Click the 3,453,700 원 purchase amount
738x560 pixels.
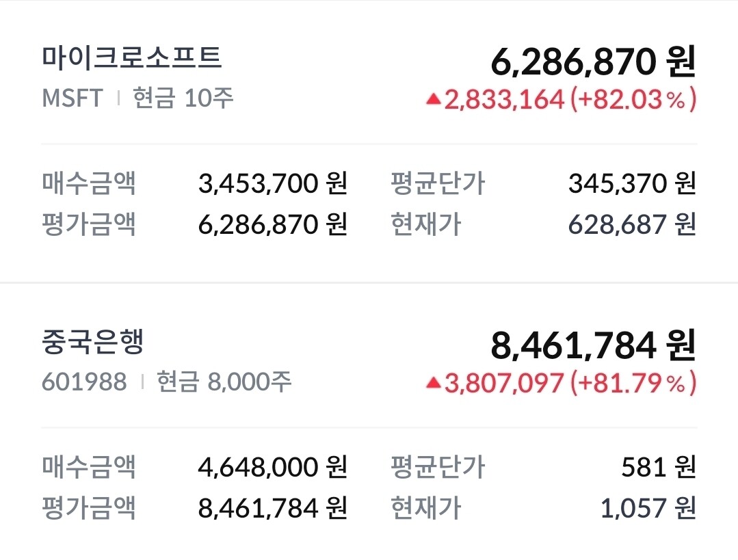273,183
